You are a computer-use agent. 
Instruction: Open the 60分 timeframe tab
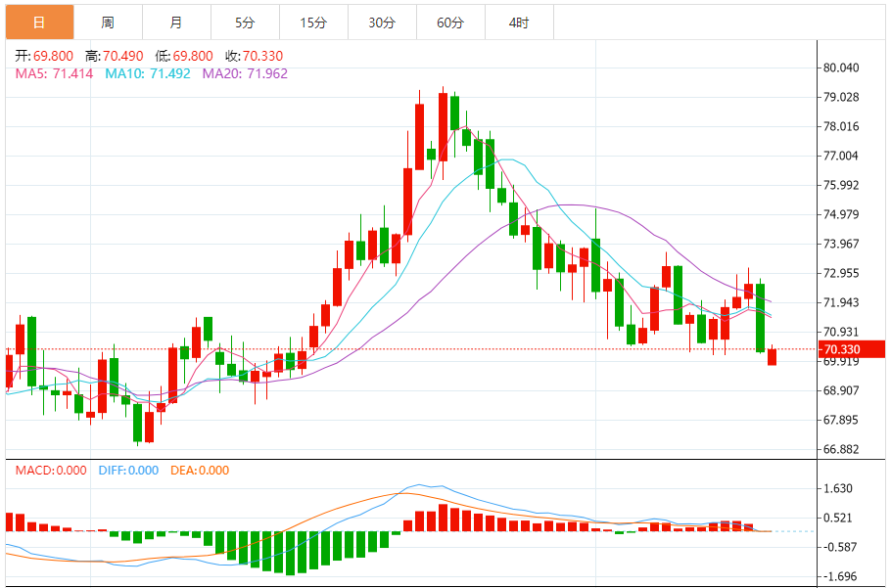click(450, 23)
